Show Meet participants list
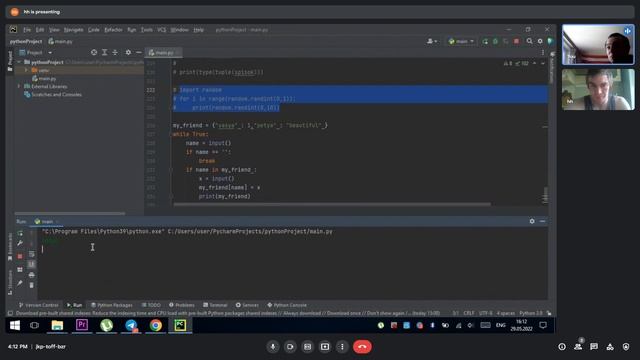The image size is (640, 360). tap(578, 347)
